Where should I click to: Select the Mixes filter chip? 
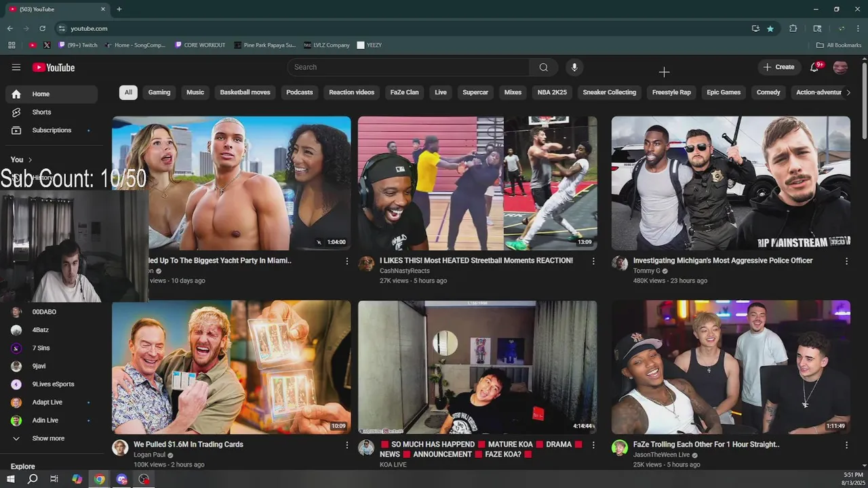pyautogui.click(x=513, y=92)
